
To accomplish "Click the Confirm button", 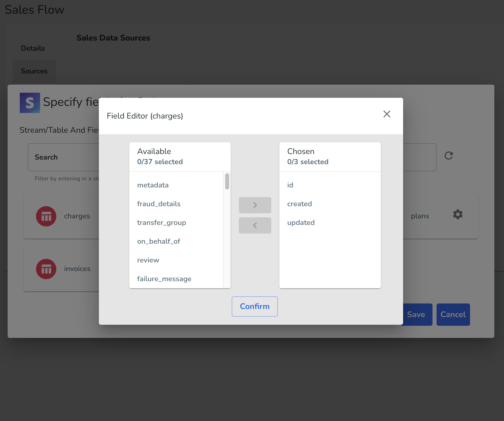I will 255,307.
